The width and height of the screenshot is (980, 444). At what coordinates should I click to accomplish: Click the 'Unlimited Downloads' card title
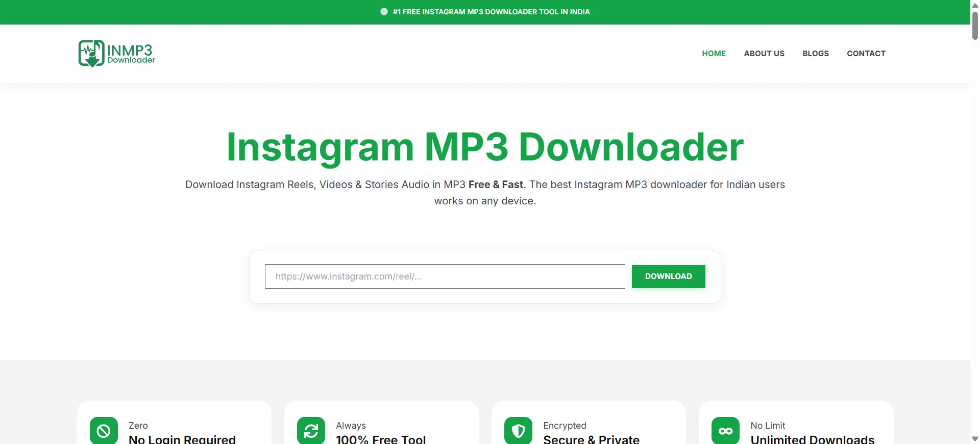813,439
